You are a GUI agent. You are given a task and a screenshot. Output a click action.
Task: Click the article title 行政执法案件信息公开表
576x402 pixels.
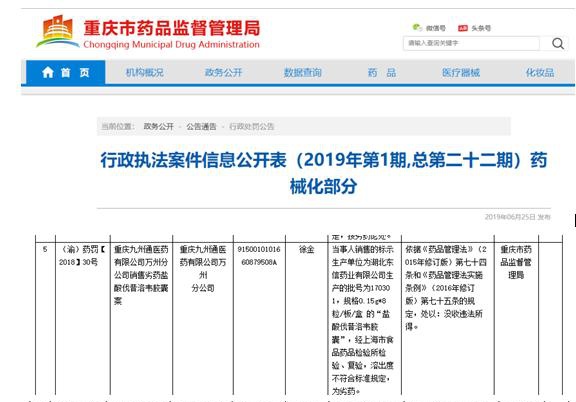323,173
